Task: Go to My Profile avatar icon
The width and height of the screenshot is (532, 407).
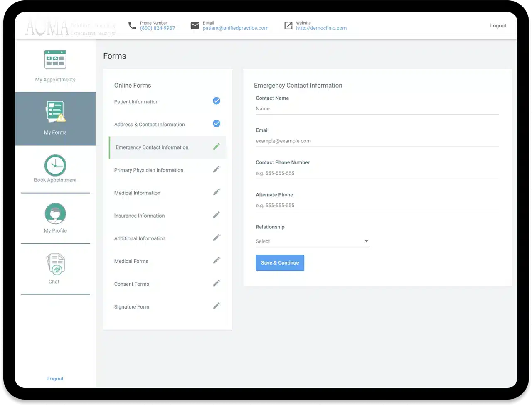Action: click(x=55, y=214)
